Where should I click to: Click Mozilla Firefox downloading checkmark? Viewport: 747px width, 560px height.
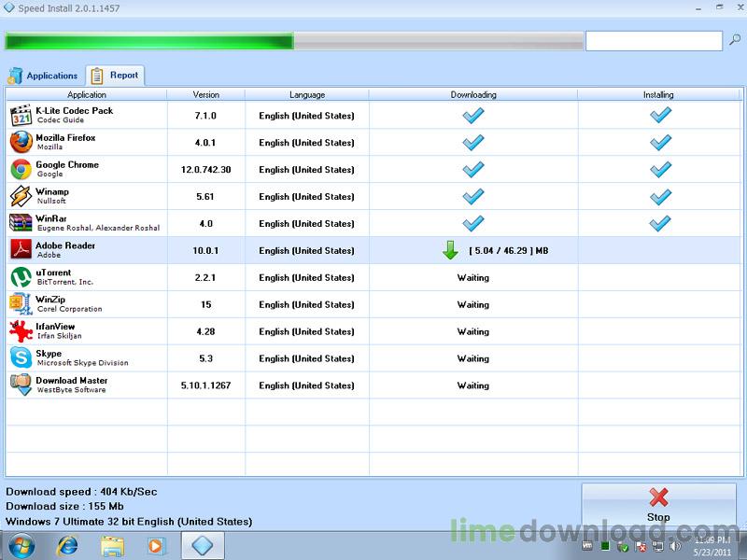pyautogui.click(x=473, y=143)
